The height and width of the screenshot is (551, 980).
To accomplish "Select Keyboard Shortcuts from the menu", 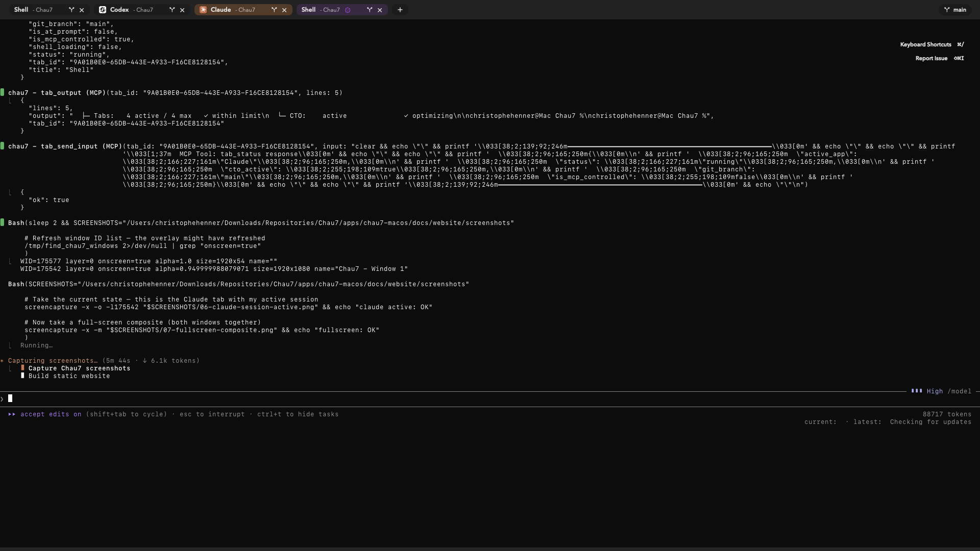I will click(925, 44).
